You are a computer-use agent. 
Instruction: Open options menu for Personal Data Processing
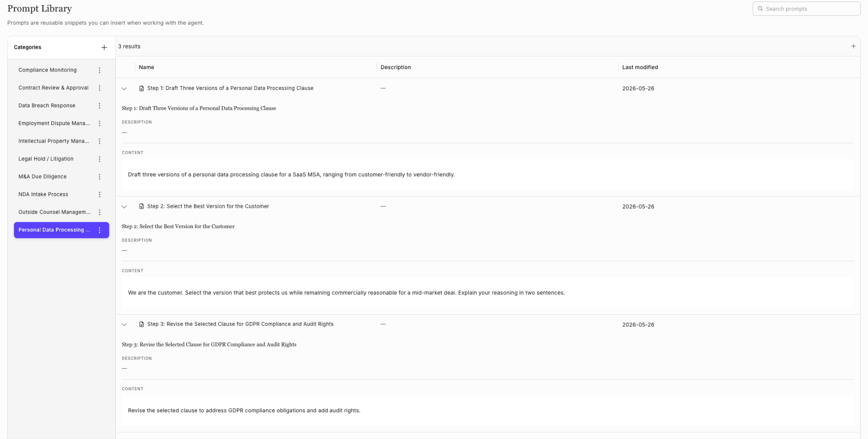tap(100, 230)
